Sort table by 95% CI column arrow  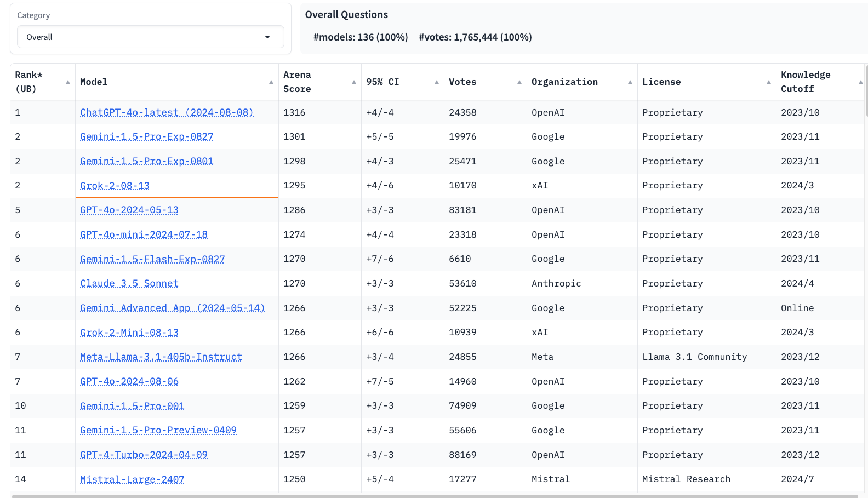[x=437, y=82]
